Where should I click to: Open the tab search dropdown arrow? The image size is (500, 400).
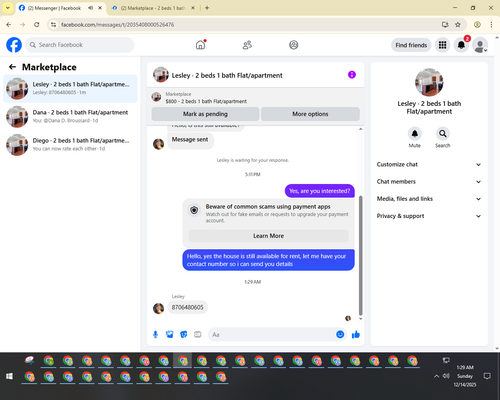pos(8,8)
